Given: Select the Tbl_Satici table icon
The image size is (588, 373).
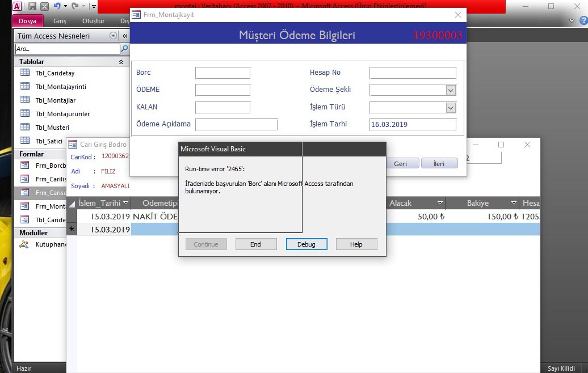Looking at the screenshot, I should 25,141.
